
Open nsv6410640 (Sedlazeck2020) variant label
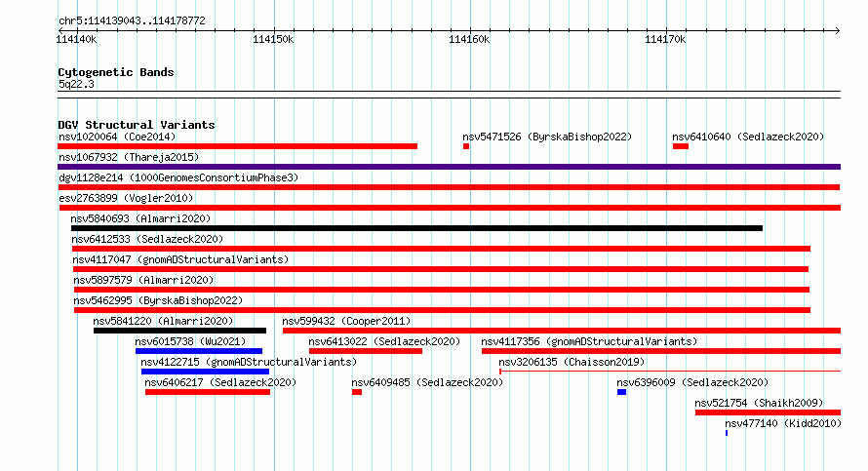(x=748, y=137)
